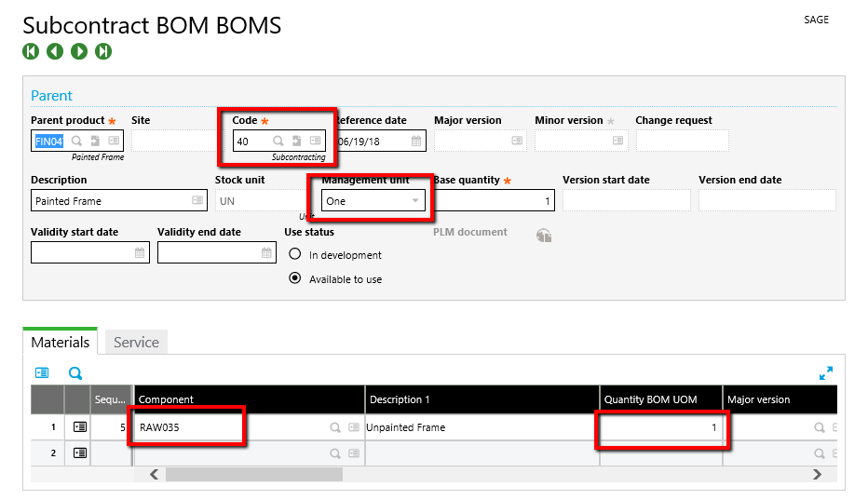Select the Available to use radio button

coord(295,278)
